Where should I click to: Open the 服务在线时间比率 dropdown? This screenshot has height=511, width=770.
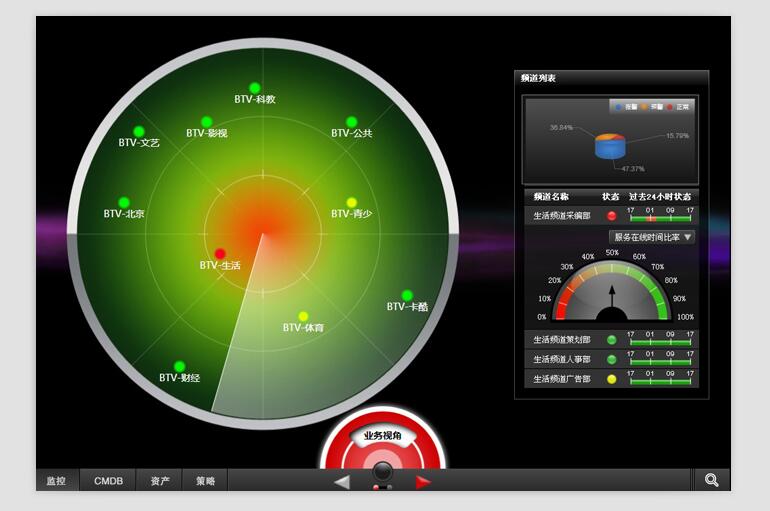[653, 237]
